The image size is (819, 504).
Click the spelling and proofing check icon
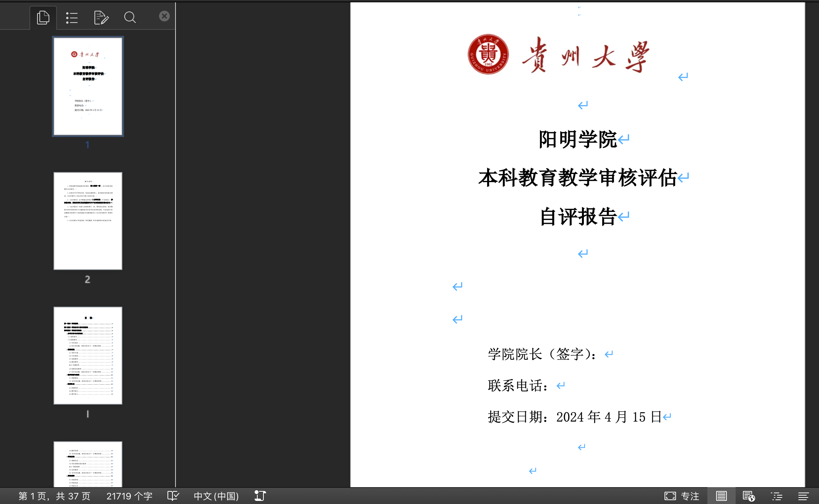click(x=173, y=496)
